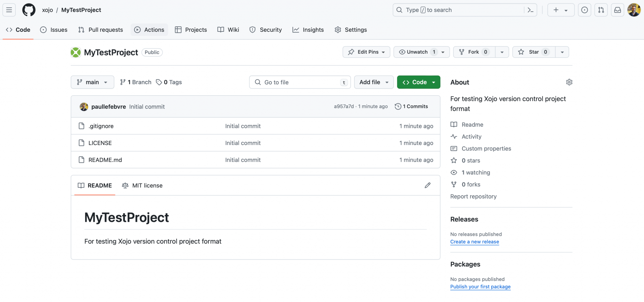
Task: Open Initial commit message for LICENSE row
Action: 243,143
